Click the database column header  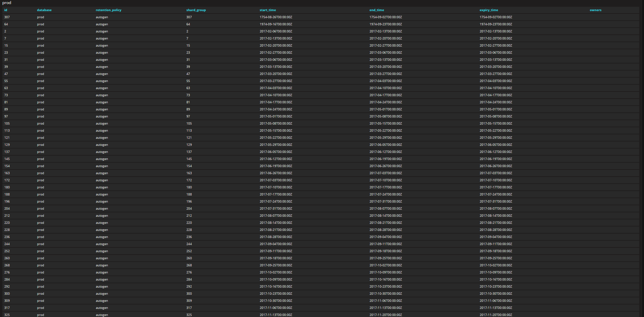pos(44,10)
